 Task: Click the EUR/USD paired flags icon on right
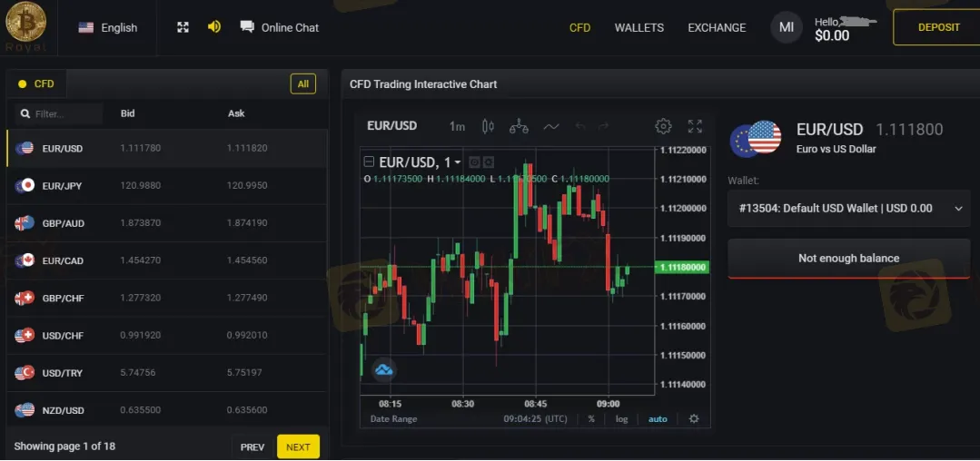[756, 139]
